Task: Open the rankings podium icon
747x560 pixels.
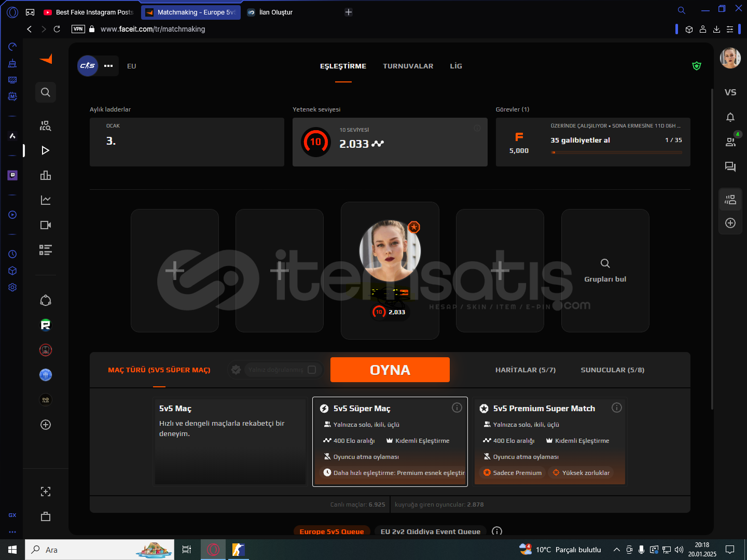Action: pos(46,175)
